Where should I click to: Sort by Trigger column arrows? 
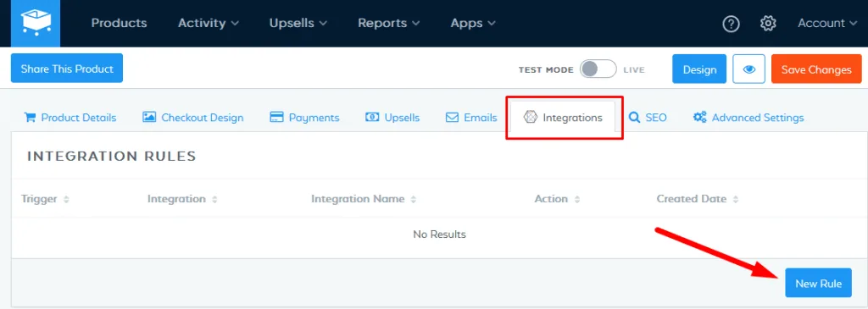coord(66,200)
